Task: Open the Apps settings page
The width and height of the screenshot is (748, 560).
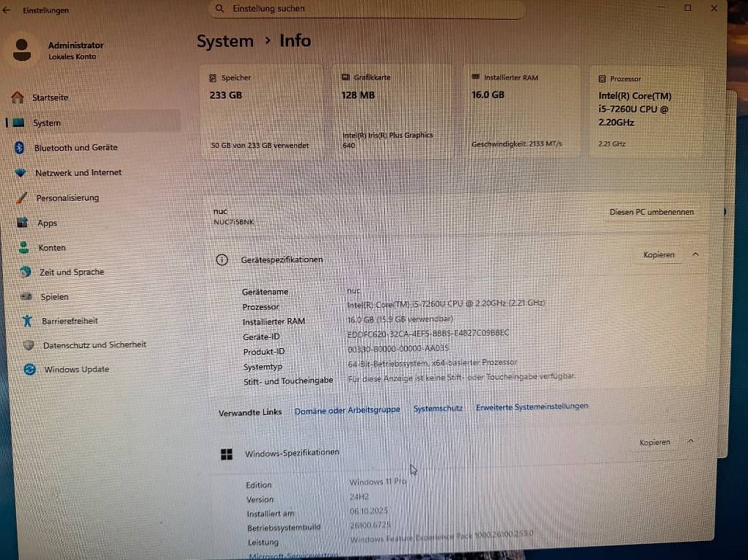Action: [47, 223]
